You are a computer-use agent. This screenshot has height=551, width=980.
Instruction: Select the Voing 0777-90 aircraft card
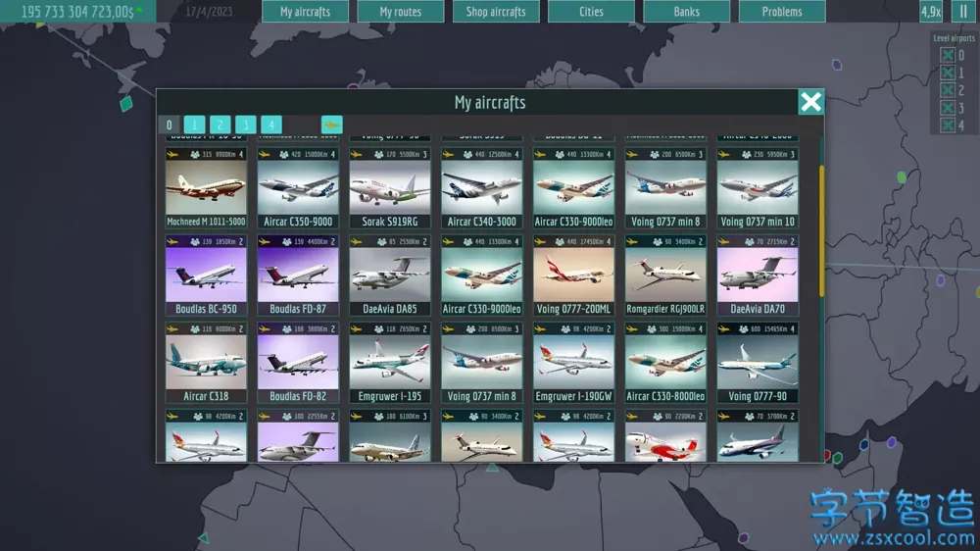758,363
